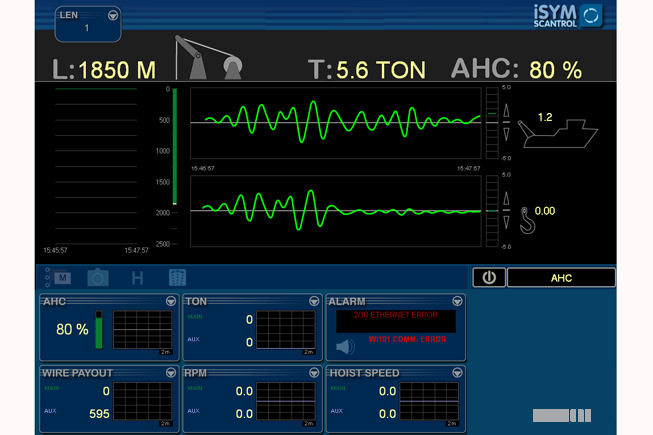Click the L:1850 M length readout
Image resolution: width=653 pixels, height=435 pixels.
(x=104, y=70)
